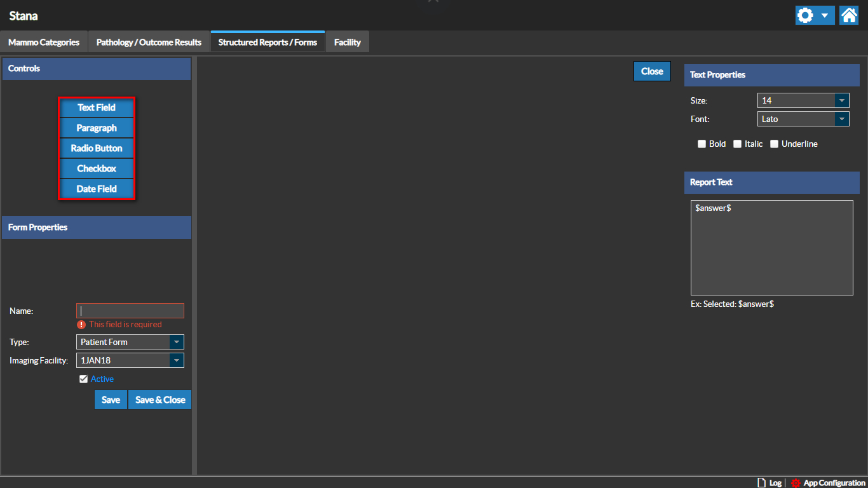
Task: Add a Text Field control
Action: [97, 107]
